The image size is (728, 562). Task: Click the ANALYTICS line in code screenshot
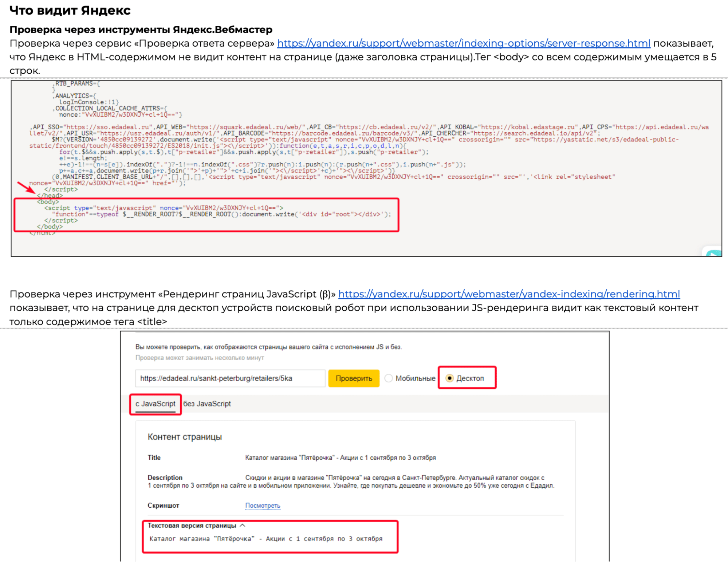pyautogui.click(x=73, y=96)
